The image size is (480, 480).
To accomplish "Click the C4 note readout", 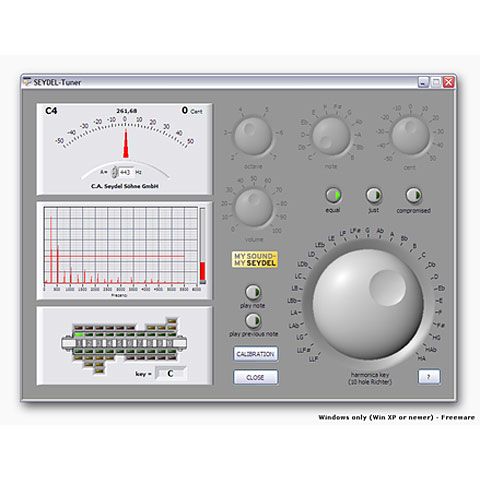I will tap(51, 111).
